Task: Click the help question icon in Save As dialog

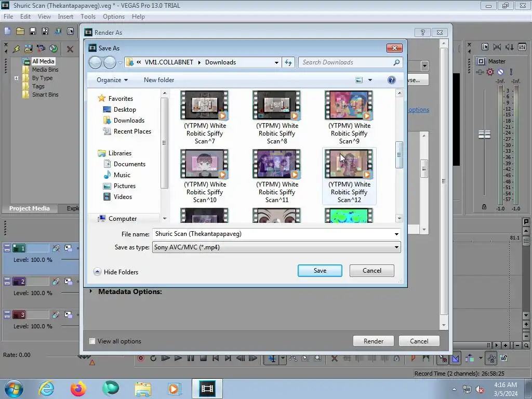Action: pyautogui.click(x=391, y=80)
